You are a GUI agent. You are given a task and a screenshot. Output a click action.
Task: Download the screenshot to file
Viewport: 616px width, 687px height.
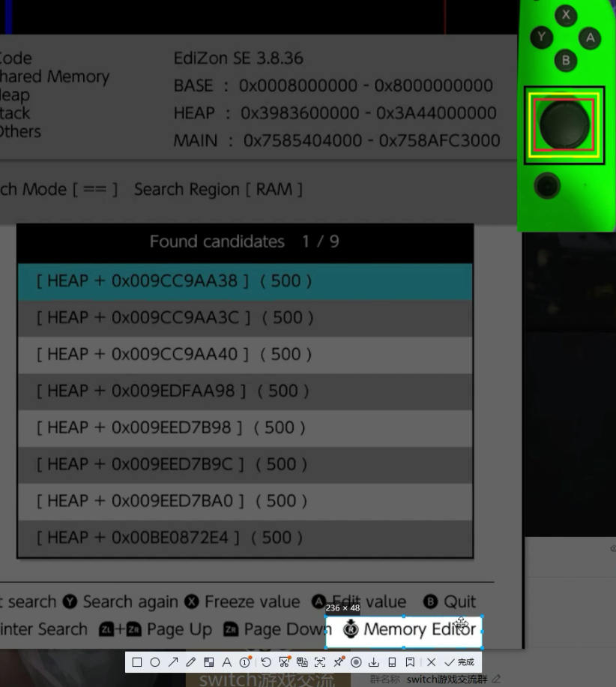click(374, 662)
